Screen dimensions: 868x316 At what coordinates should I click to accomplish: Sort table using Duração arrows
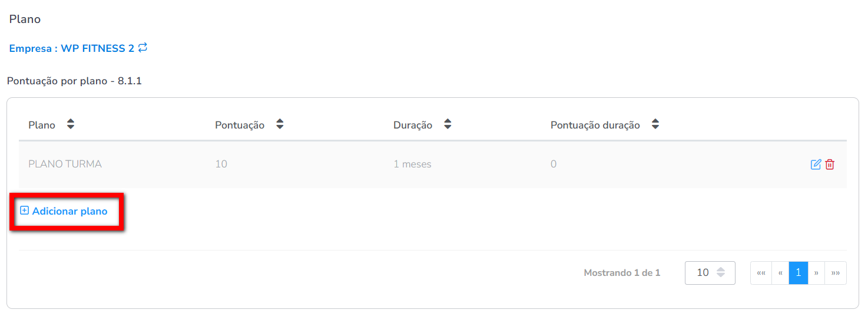pos(448,124)
